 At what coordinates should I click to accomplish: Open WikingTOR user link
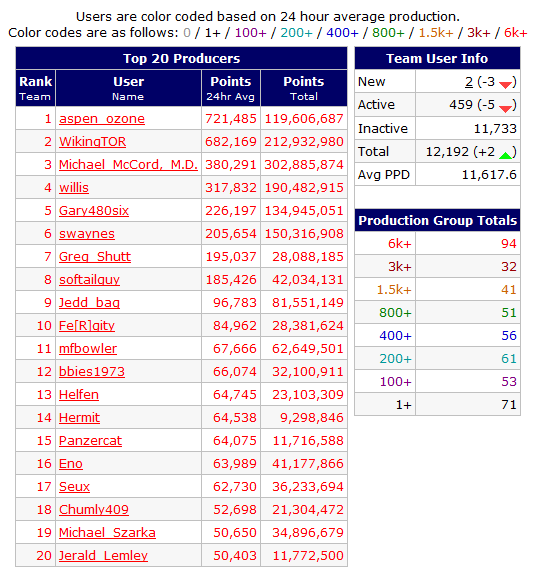tap(92, 142)
